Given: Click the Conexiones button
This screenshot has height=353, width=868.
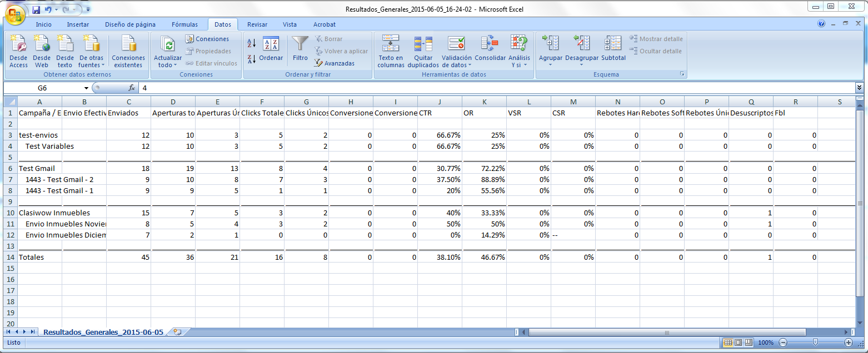Looking at the screenshot, I should point(207,39).
